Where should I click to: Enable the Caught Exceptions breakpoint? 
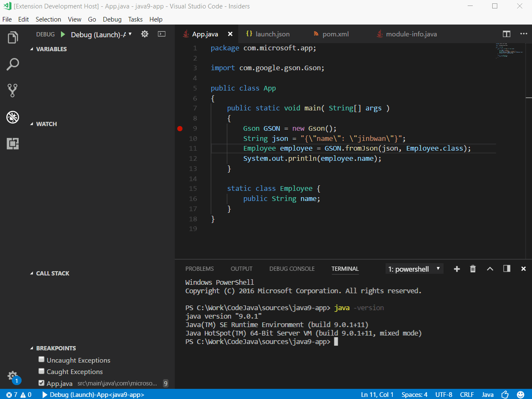pyautogui.click(x=41, y=371)
